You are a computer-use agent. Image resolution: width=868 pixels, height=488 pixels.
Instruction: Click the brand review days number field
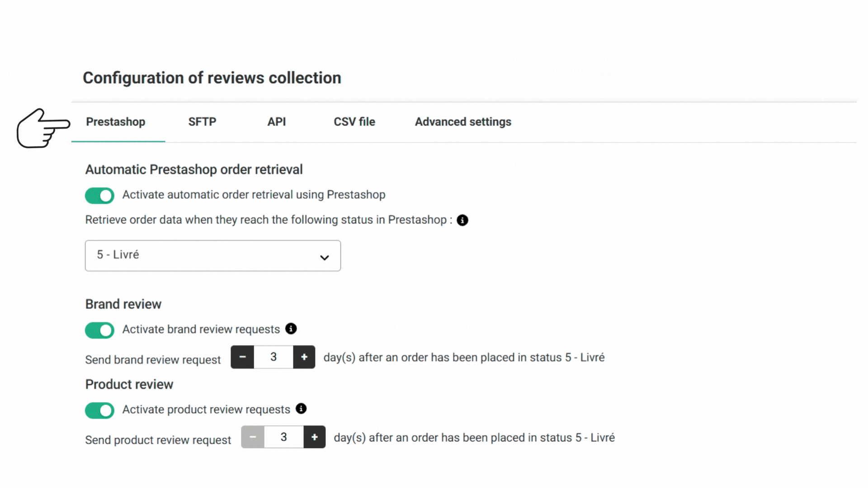coord(274,357)
